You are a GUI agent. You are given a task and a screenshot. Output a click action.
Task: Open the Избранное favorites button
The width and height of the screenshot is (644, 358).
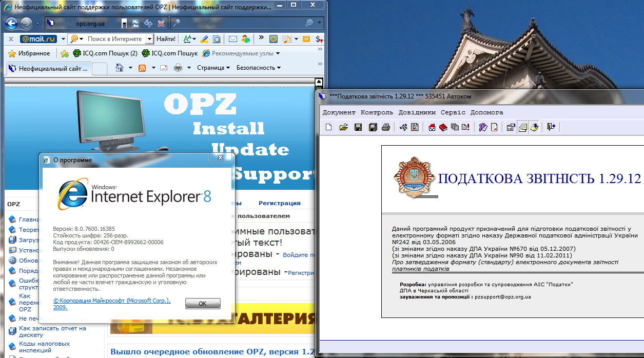(x=29, y=53)
